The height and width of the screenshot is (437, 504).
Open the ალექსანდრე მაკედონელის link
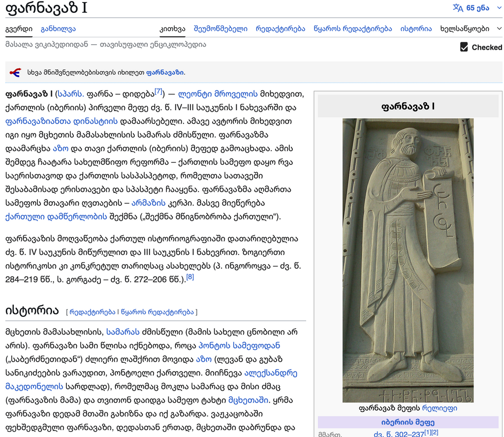tap(271, 373)
